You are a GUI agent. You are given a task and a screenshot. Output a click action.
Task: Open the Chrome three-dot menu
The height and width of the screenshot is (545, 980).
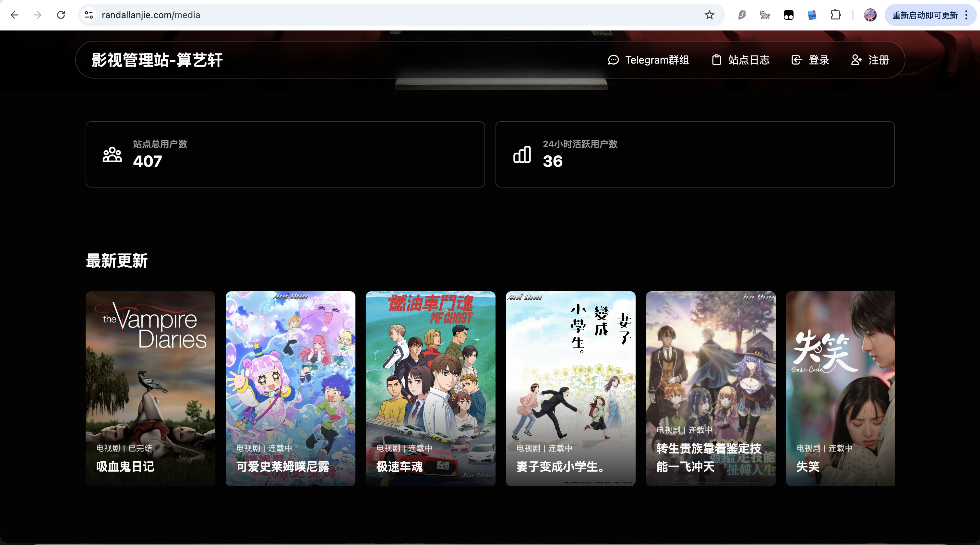(x=966, y=15)
